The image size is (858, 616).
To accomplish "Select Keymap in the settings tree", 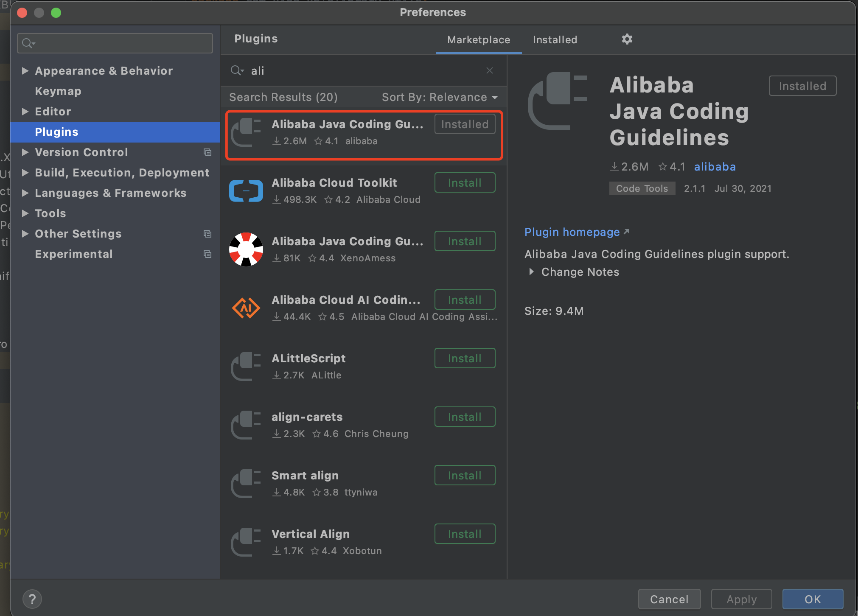I will (x=58, y=91).
